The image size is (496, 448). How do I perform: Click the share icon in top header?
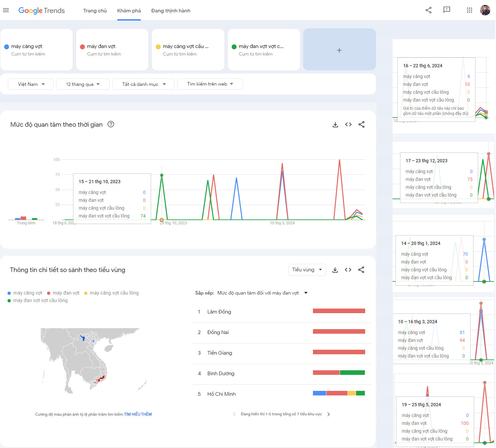[x=428, y=10]
